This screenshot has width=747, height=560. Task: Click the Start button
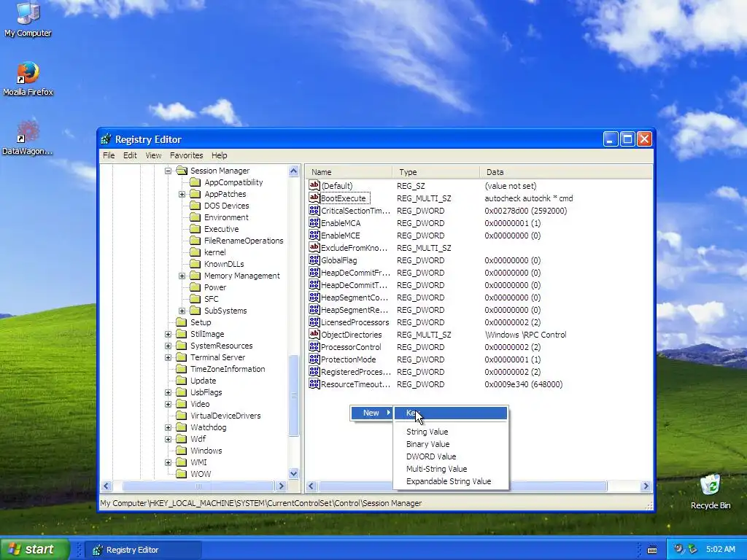34,549
